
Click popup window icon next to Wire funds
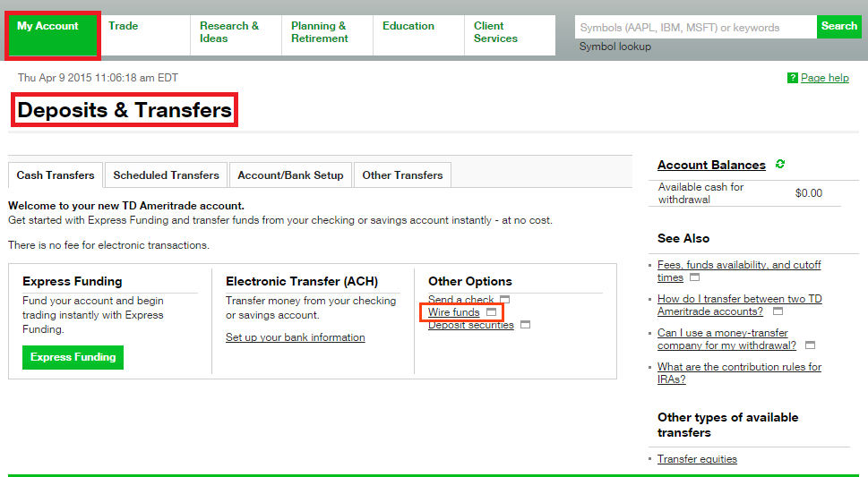[x=491, y=312]
